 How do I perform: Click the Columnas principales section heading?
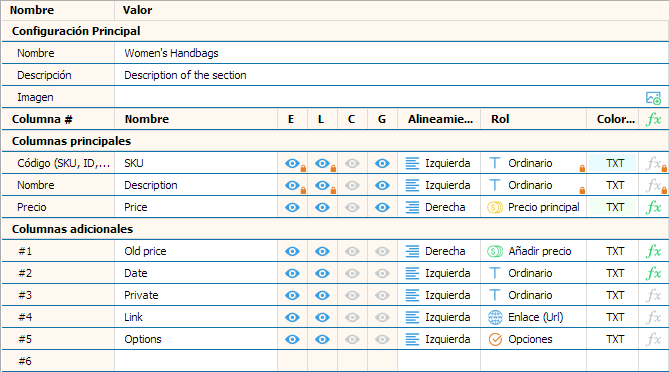71,141
